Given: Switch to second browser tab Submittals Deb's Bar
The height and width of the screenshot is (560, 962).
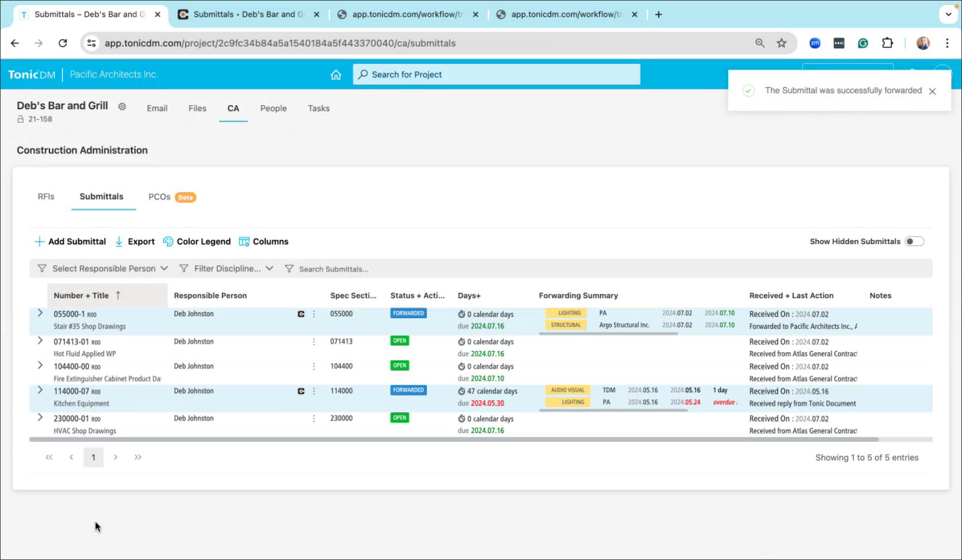Looking at the screenshot, I should (x=248, y=14).
